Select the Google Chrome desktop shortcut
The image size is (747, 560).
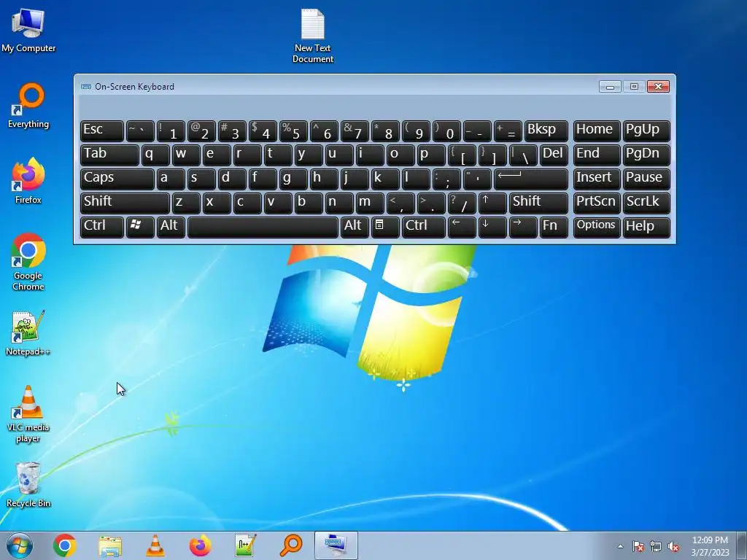point(28,262)
